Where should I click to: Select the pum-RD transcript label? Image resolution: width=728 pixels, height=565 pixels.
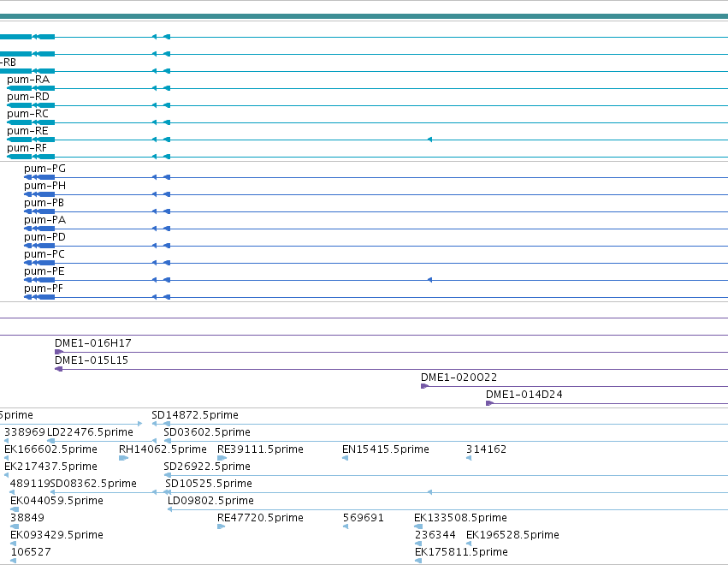tap(28, 97)
